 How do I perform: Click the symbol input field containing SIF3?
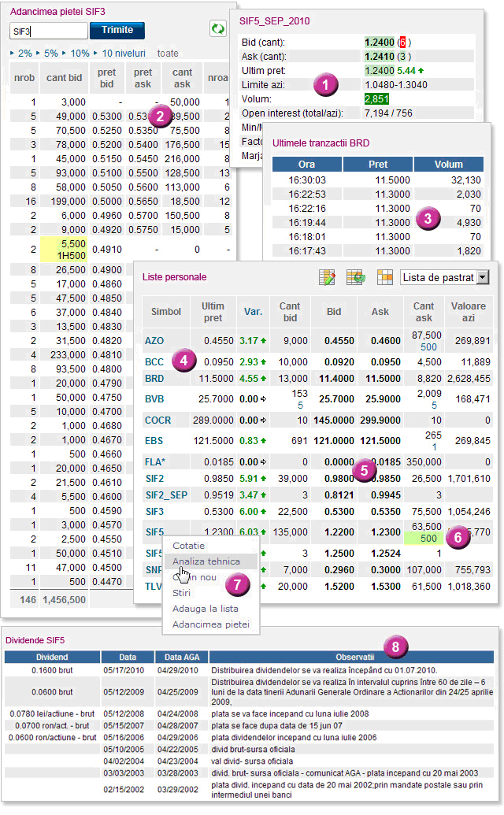coord(48,31)
